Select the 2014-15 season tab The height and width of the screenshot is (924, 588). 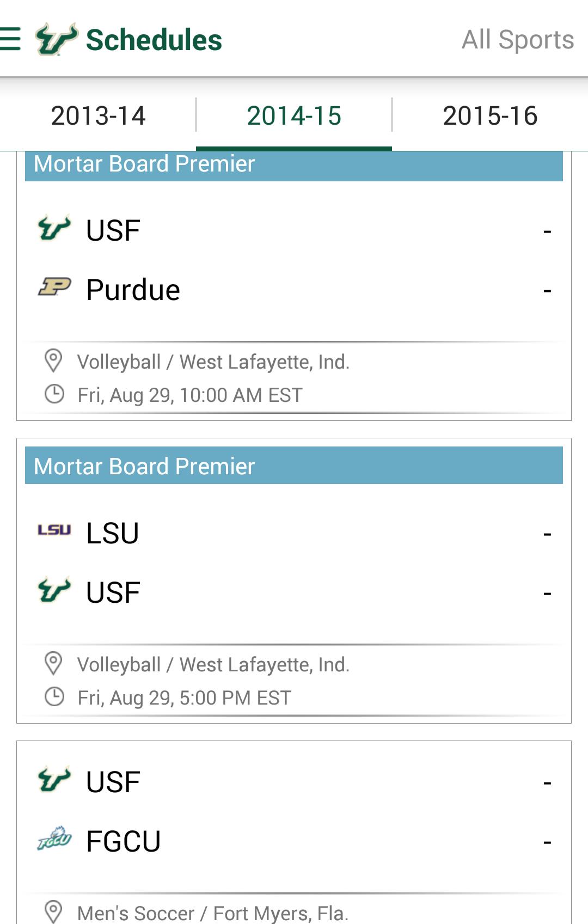pyautogui.click(x=294, y=115)
